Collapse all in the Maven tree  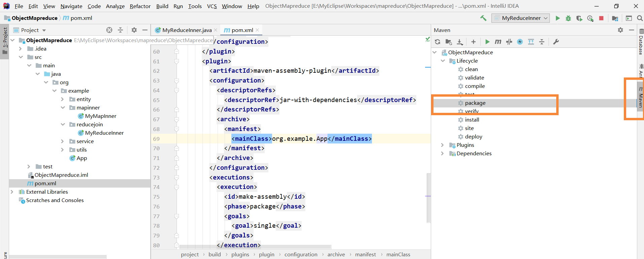coord(542,42)
